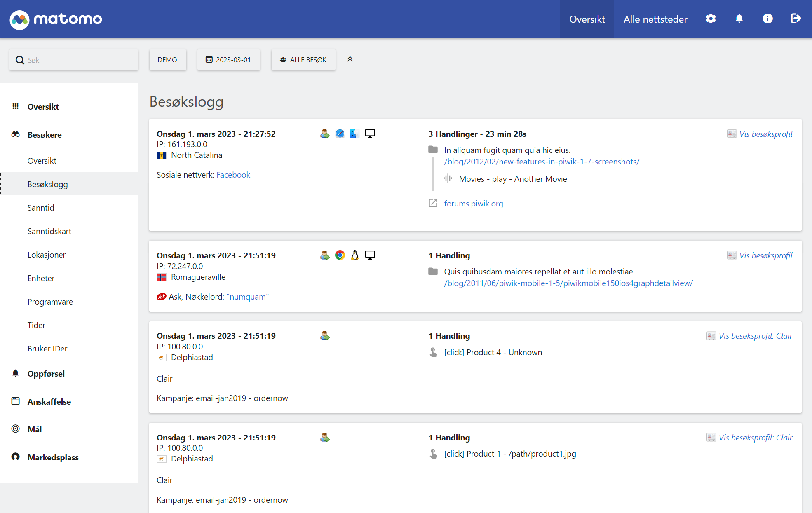Click the desktop device icon in first visit
The image size is (812, 513).
tap(370, 134)
